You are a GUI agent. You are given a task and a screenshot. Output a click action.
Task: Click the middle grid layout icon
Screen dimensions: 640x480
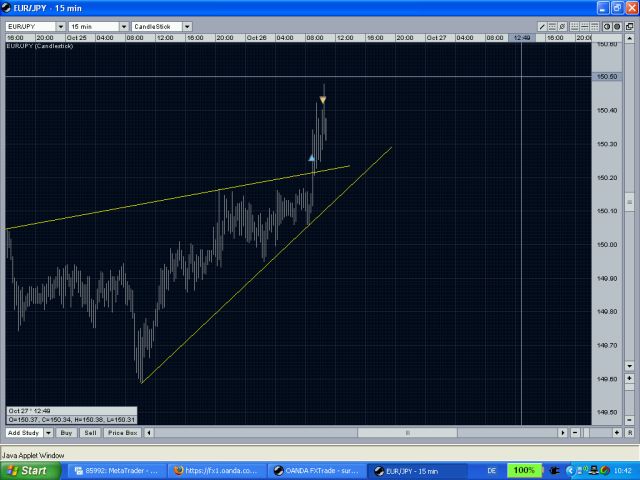[x=584, y=27]
